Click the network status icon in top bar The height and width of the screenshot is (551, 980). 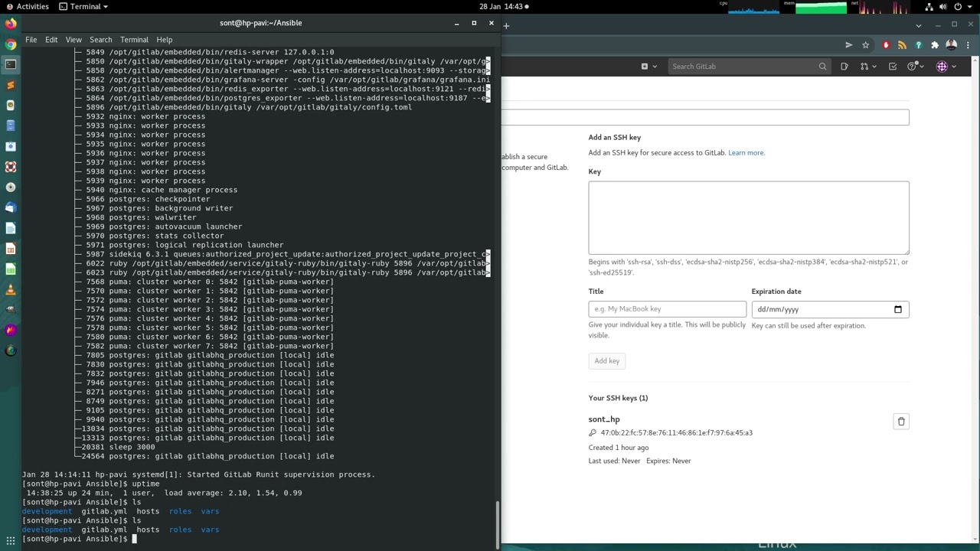(x=929, y=6)
